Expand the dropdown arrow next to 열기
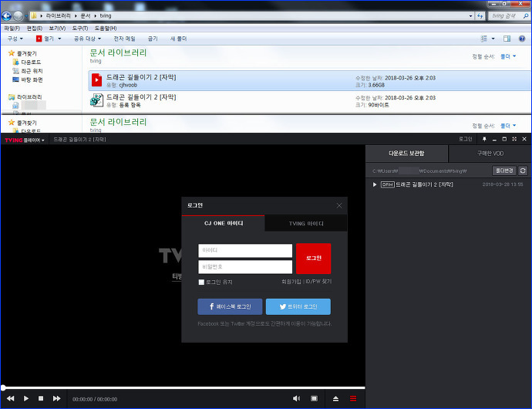This screenshot has width=532, height=409. pos(59,39)
